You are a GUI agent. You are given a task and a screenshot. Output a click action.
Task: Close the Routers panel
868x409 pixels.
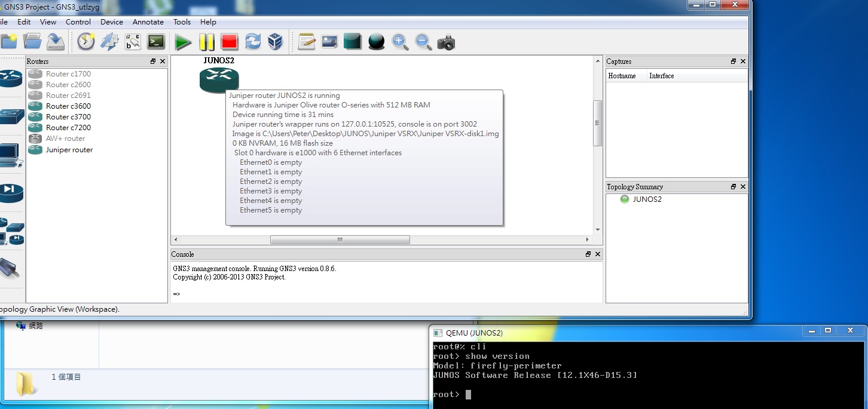click(x=163, y=61)
